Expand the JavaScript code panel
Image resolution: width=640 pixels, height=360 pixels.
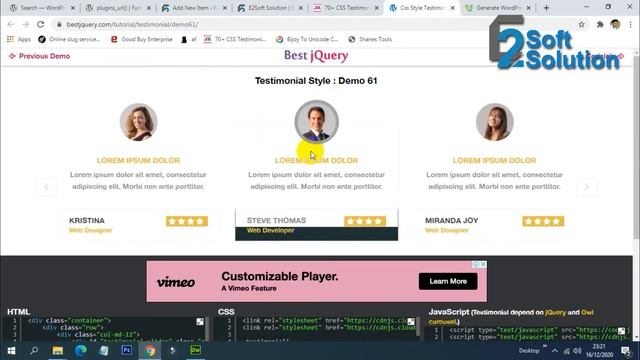[621, 331]
